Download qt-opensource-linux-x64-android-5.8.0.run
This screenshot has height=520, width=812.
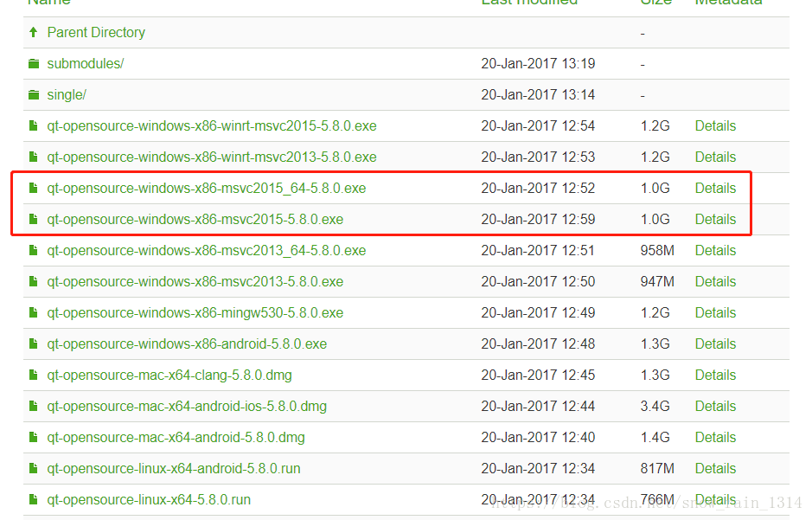tap(174, 469)
